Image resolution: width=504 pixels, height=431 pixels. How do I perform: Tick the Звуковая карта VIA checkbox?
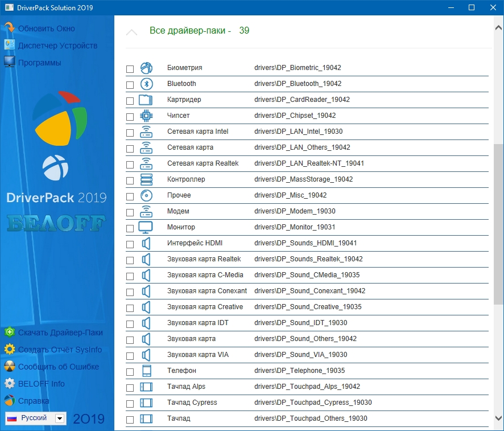pos(130,356)
